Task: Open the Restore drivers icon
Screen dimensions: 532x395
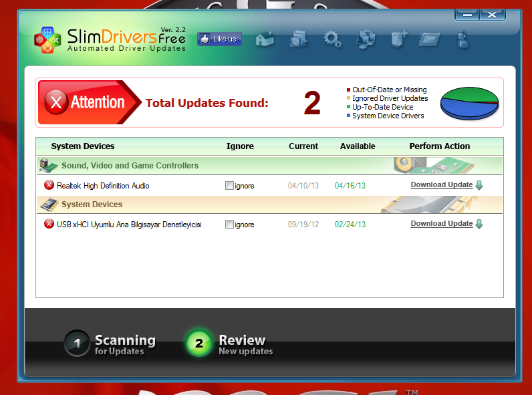Action: click(x=366, y=39)
